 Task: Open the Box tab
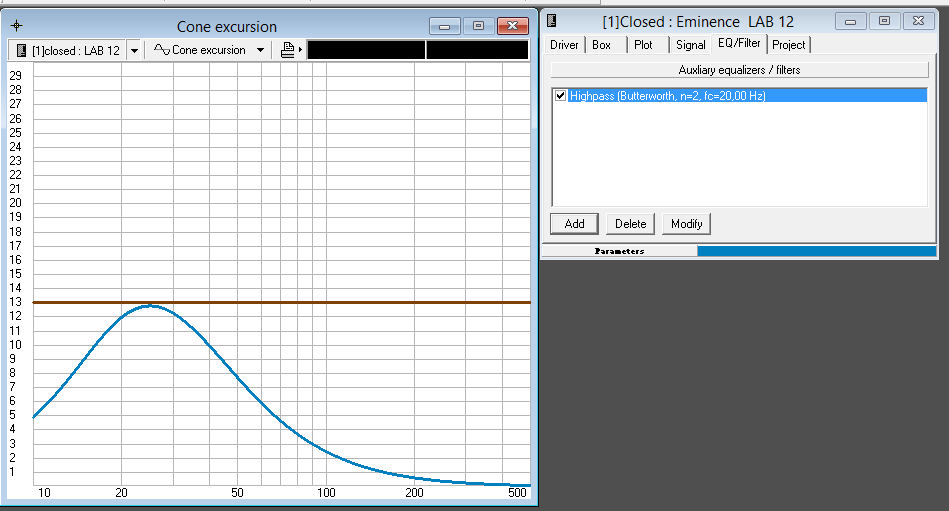point(601,45)
